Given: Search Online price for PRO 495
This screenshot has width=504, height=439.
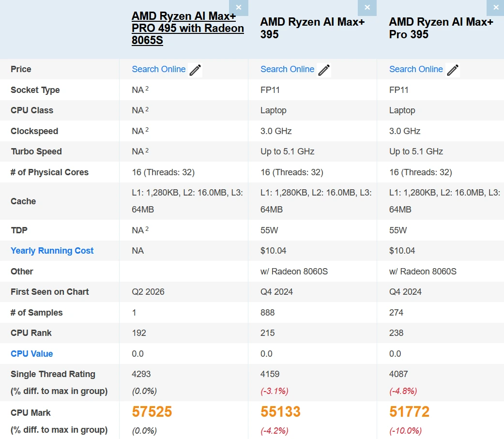Looking at the screenshot, I should (159, 69).
